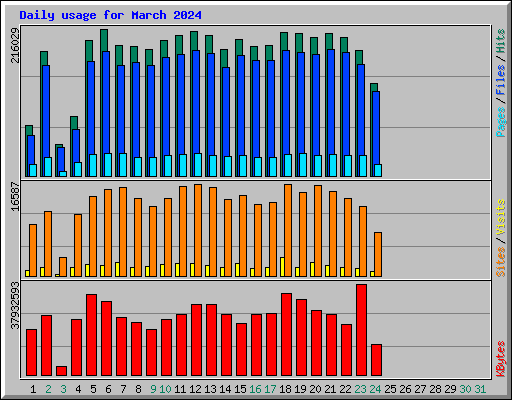Click the orange visits bar for day 12

198,230
